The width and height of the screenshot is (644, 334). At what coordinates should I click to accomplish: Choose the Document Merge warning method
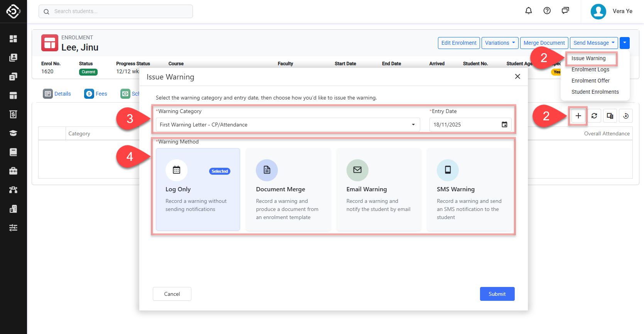(288, 189)
